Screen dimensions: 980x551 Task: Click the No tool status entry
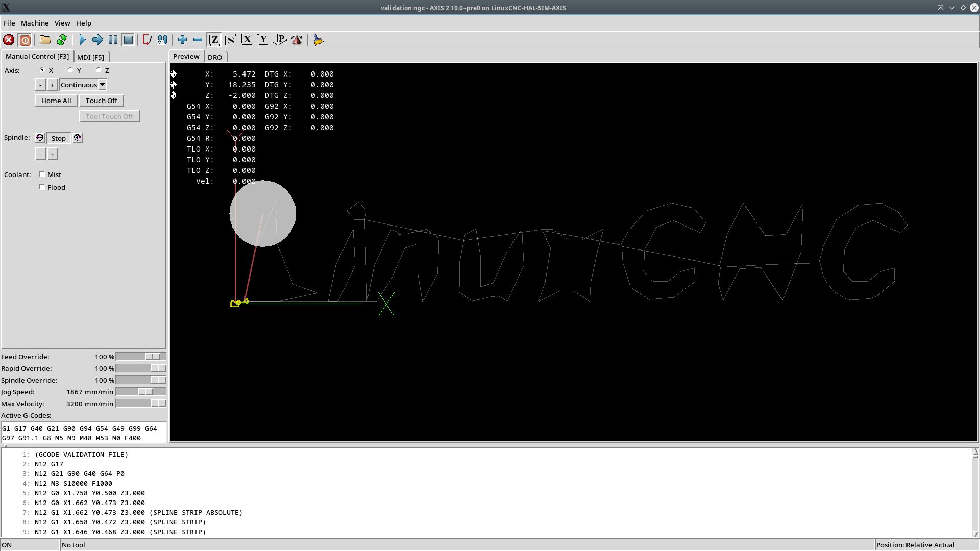point(467,545)
